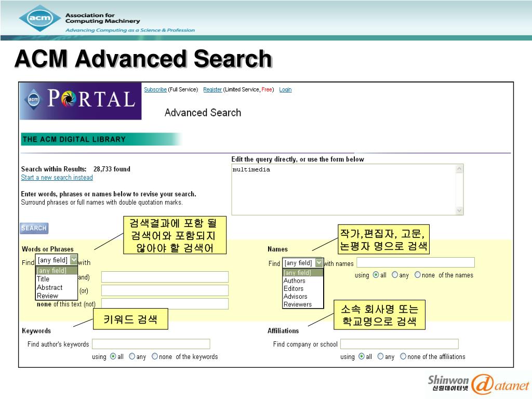Screen dimensions: 532x399
Task: Click the ACM Portal banner logo
Action: pos(81,101)
